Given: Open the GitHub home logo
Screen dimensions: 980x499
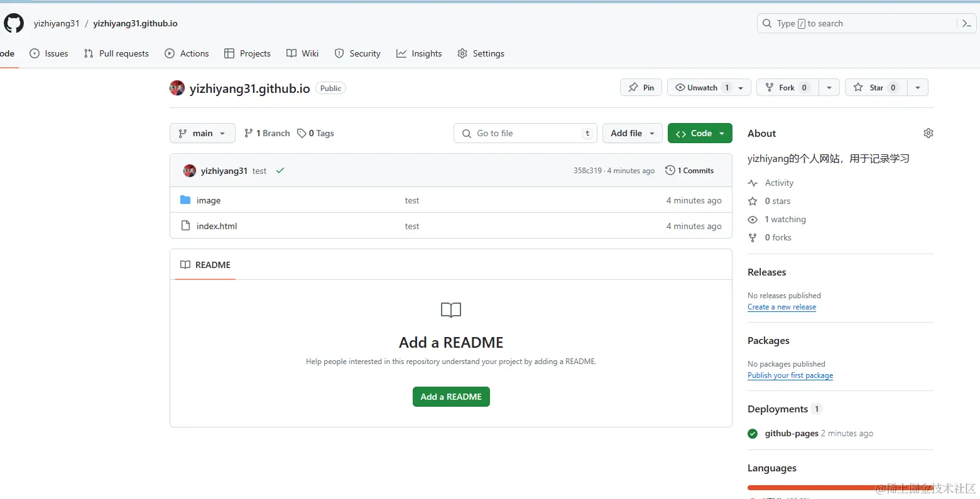Looking at the screenshot, I should [x=14, y=23].
